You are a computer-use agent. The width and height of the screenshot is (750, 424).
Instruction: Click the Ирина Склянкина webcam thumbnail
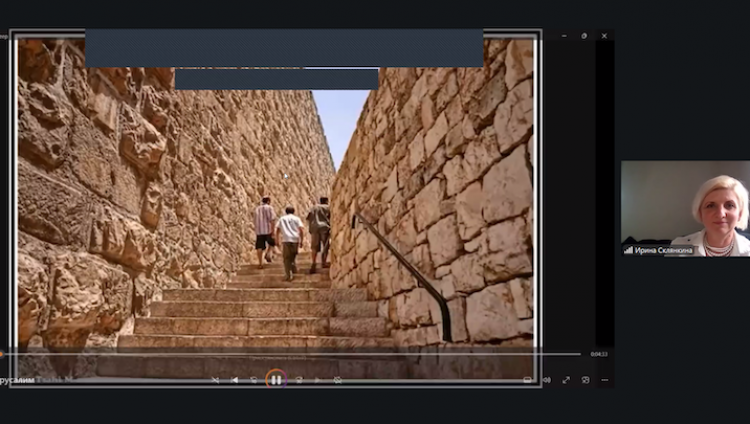tap(685, 208)
